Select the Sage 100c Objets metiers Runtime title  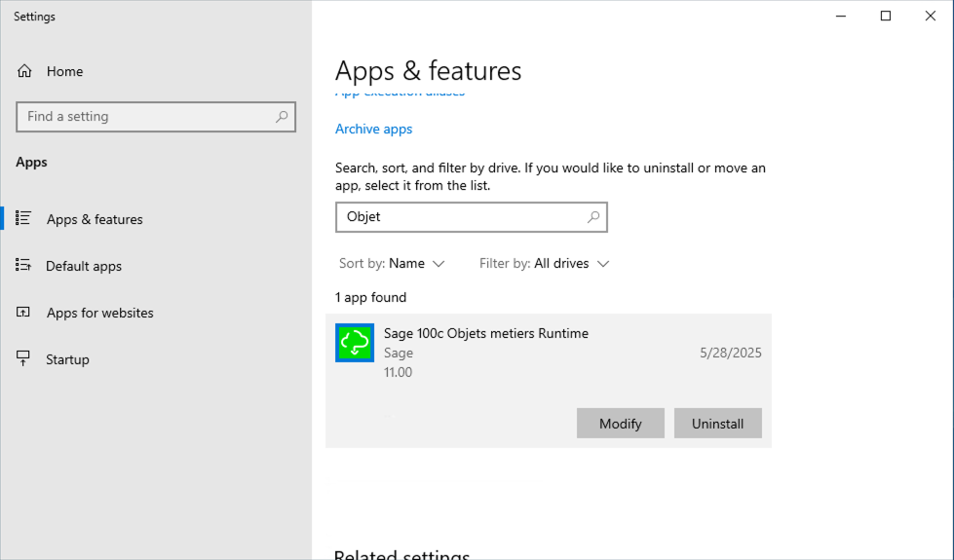485,333
